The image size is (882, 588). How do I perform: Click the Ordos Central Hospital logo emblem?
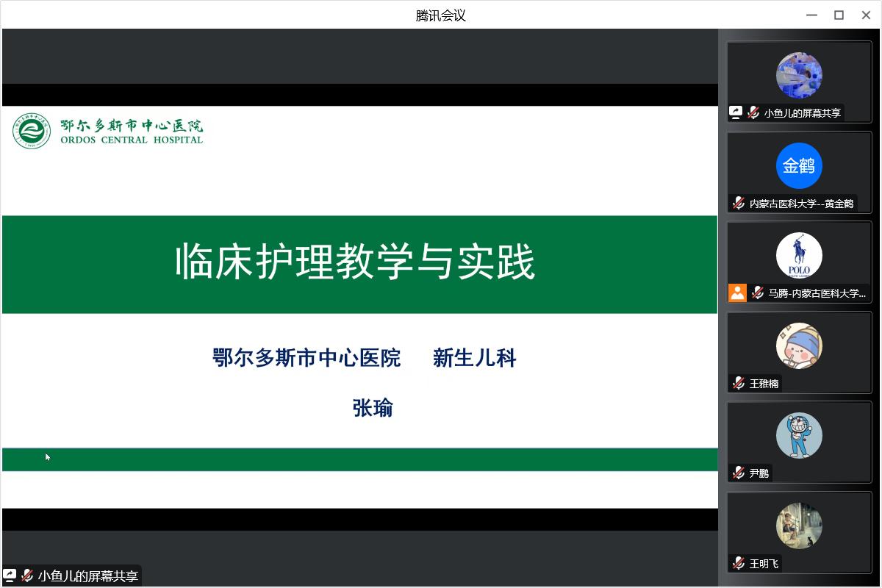32,131
